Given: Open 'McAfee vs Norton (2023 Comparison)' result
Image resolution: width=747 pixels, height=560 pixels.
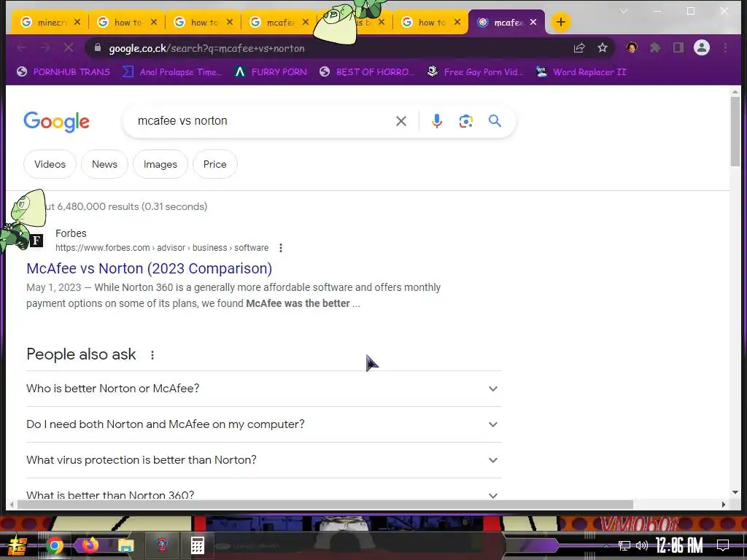Looking at the screenshot, I should (x=149, y=268).
